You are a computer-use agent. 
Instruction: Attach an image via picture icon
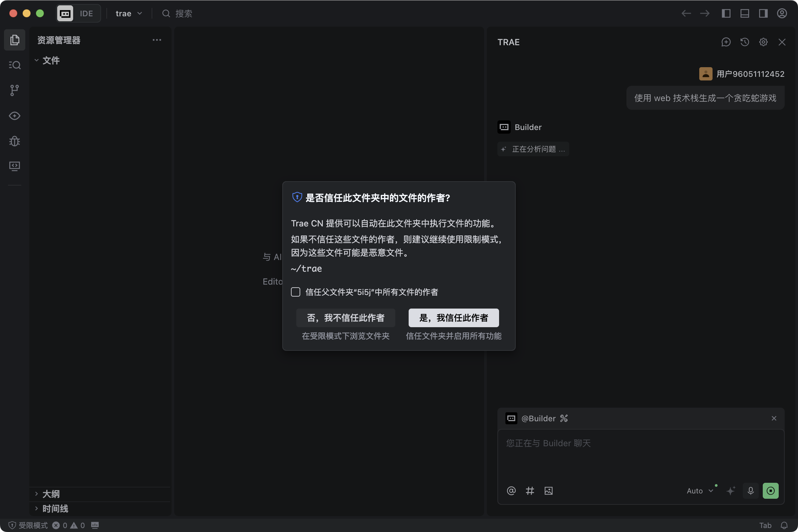[x=549, y=491]
